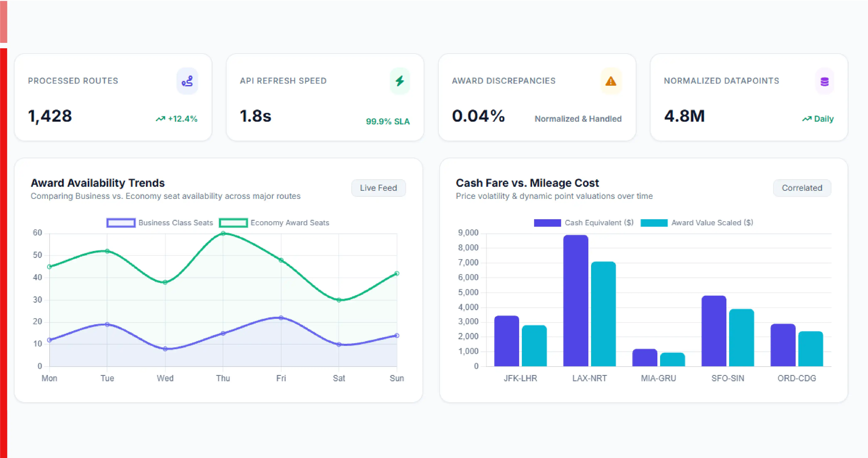Click the "9,000" y-axis label
Screen dimensions: 868x458
[x=468, y=233]
